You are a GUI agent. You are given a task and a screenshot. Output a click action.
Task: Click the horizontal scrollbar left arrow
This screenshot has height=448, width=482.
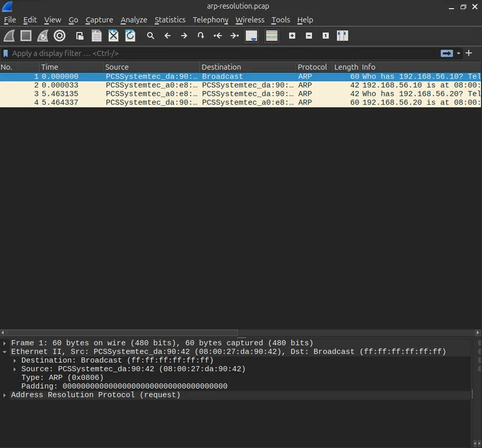(3, 332)
